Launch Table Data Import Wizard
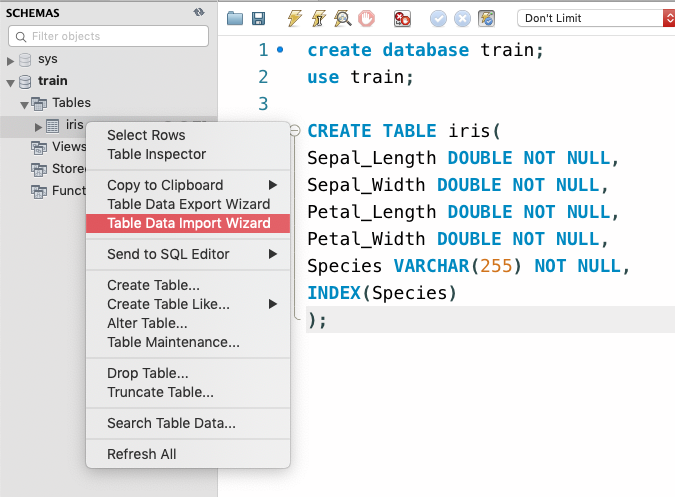Image resolution: width=675 pixels, height=497 pixels. coord(188,223)
